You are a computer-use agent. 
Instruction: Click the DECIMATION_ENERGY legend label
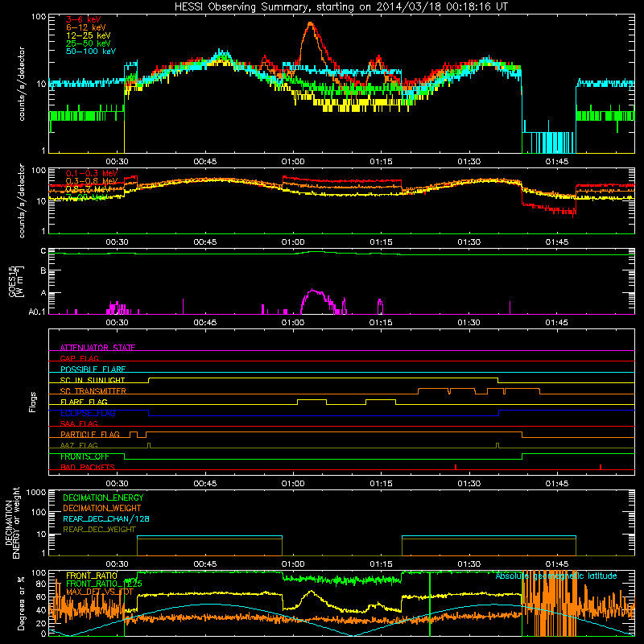pyautogui.click(x=103, y=497)
